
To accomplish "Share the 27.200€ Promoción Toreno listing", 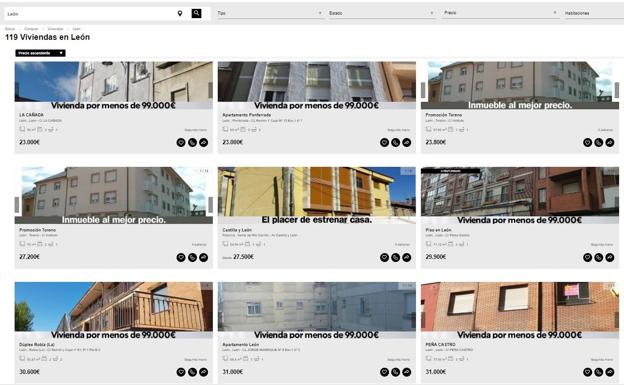I will click(203, 258).
